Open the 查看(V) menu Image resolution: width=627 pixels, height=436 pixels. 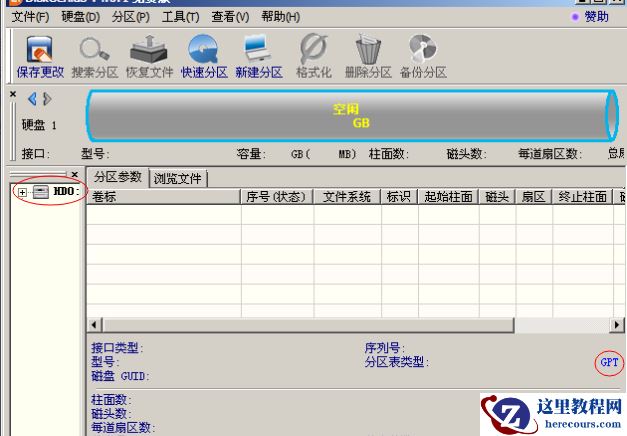tap(230, 17)
